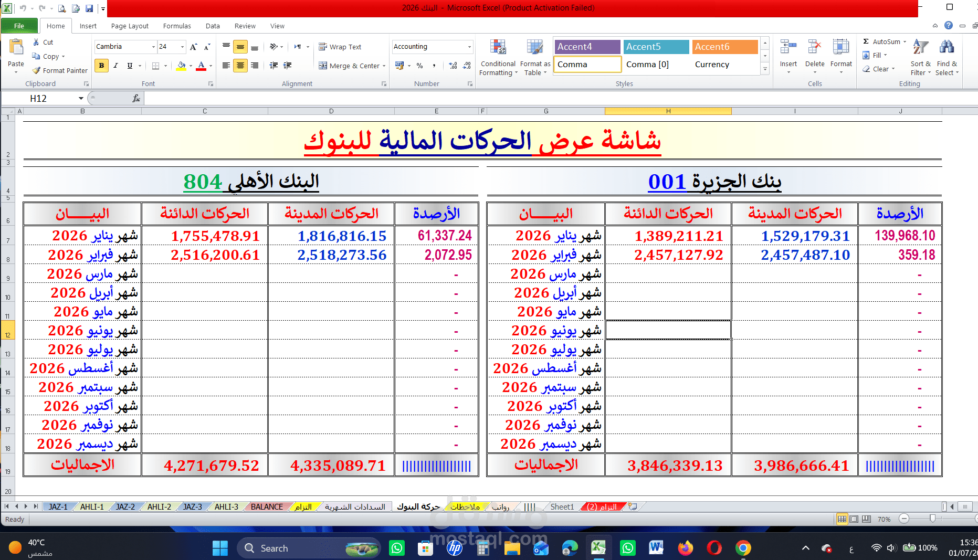Click the Undo arrow in quick access toolbar
The height and width of the screenshot is (560, 978).
(x=23, y=8)
